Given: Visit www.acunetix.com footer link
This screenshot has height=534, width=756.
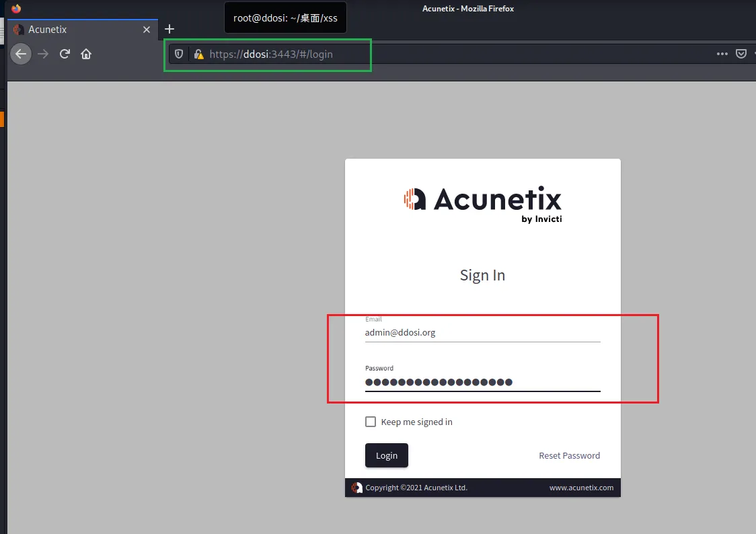Looking at the screenshot, I should (582, 488).
